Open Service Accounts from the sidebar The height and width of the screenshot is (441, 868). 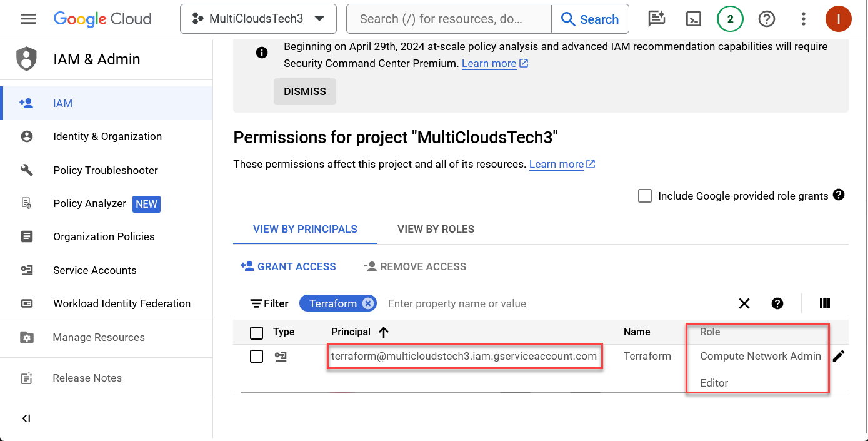(94, 270)
